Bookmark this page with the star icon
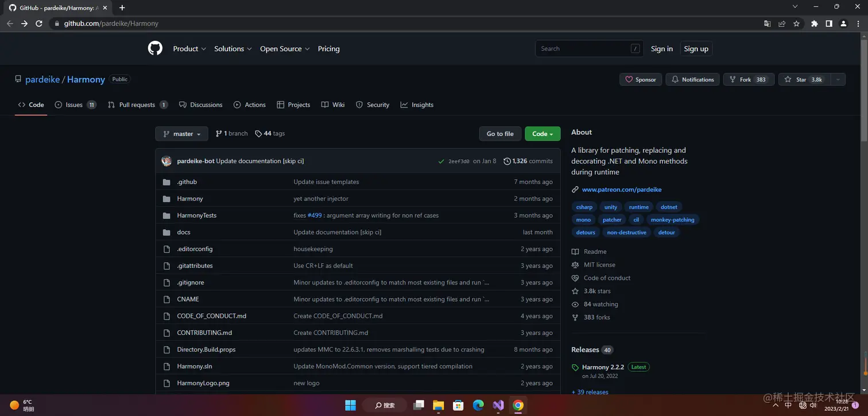The width and height of the screenshot is (868, 416). point(796,24)
